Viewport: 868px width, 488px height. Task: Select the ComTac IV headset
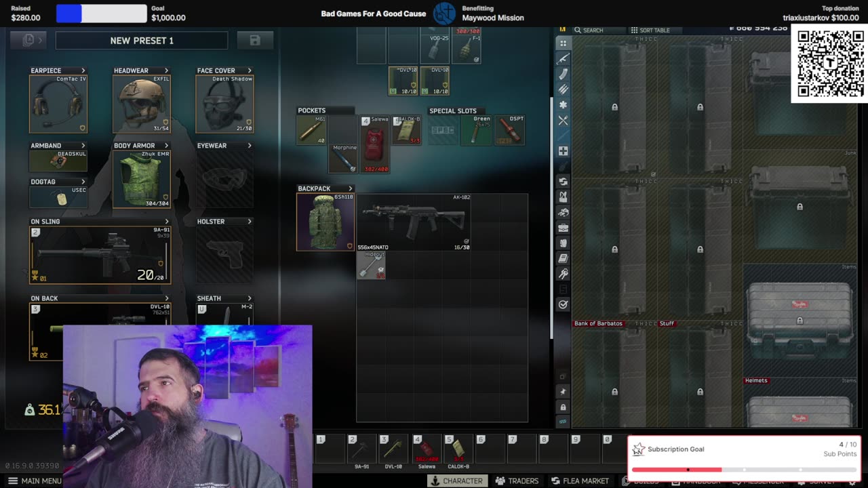click(x=58, y=104)
